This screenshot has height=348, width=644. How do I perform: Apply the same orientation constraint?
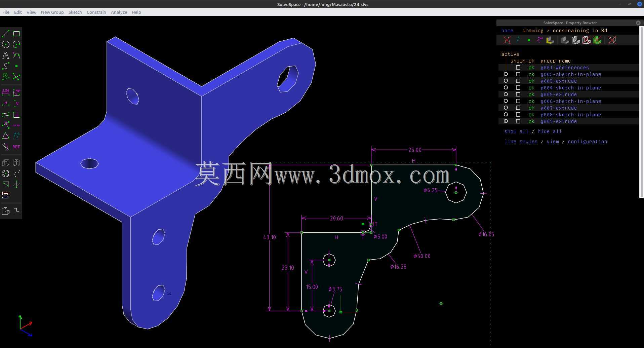tap(16, 136)
